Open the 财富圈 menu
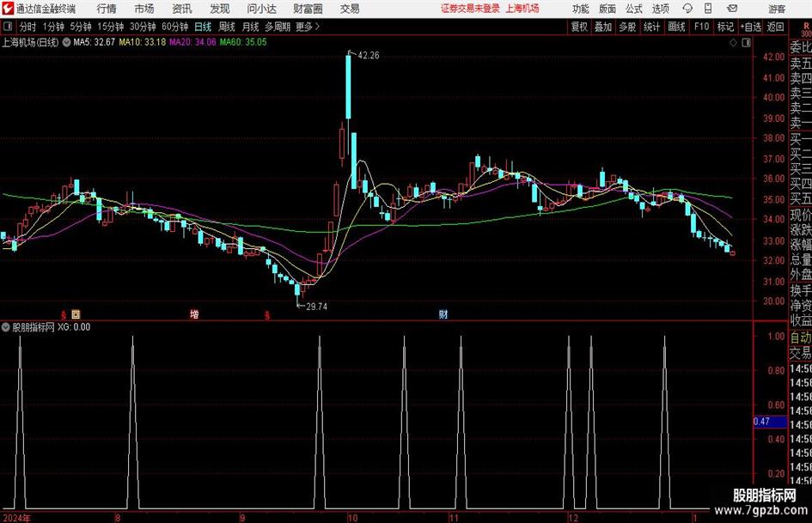 tap(308, 9)
